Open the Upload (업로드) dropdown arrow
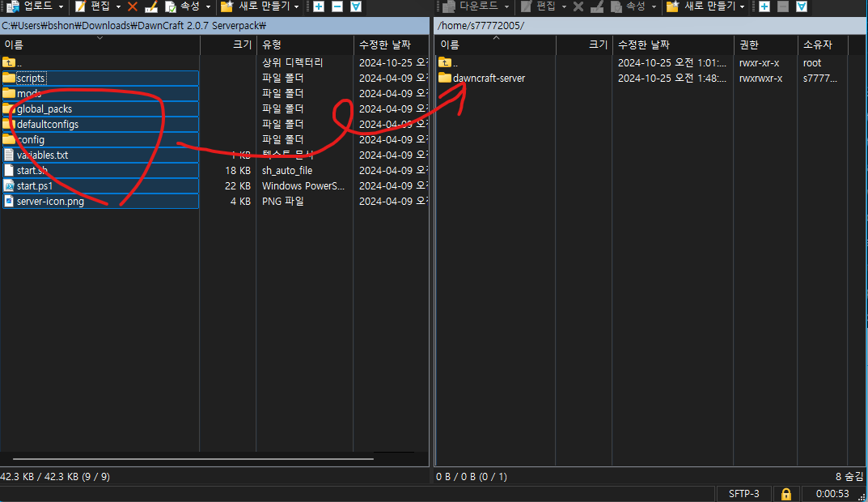 (61, 6)
